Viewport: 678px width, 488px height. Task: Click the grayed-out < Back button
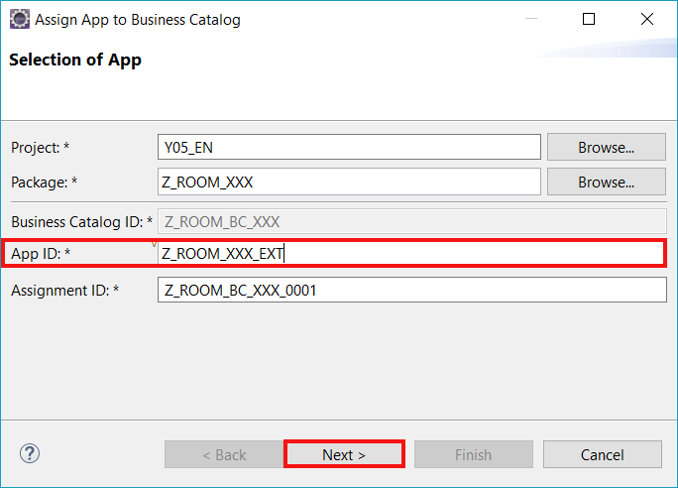[224, 454]
